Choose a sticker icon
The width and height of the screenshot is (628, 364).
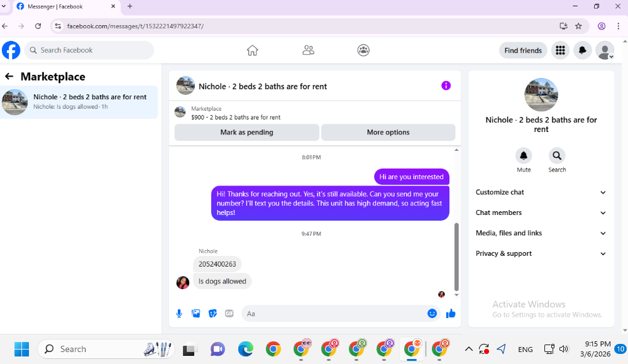(212, 314)
